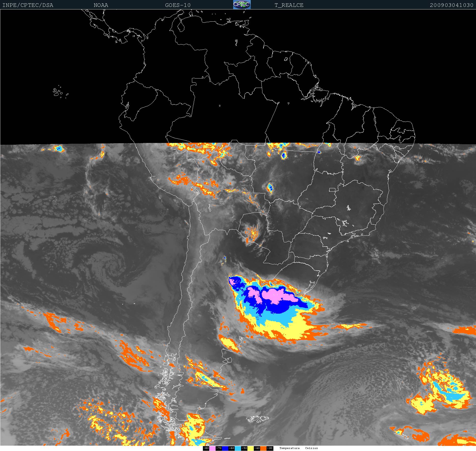
Task: Click the -80 legend value label
Action: [x=206, y=448]
